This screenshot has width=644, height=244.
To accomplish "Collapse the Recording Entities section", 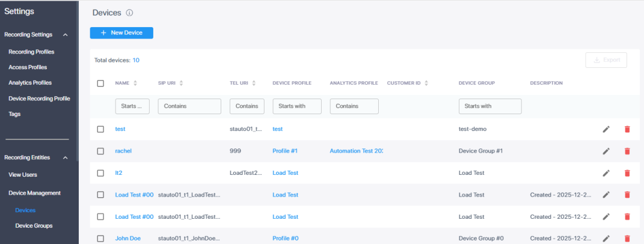I will pyautogui.click(x=65, y=157).
